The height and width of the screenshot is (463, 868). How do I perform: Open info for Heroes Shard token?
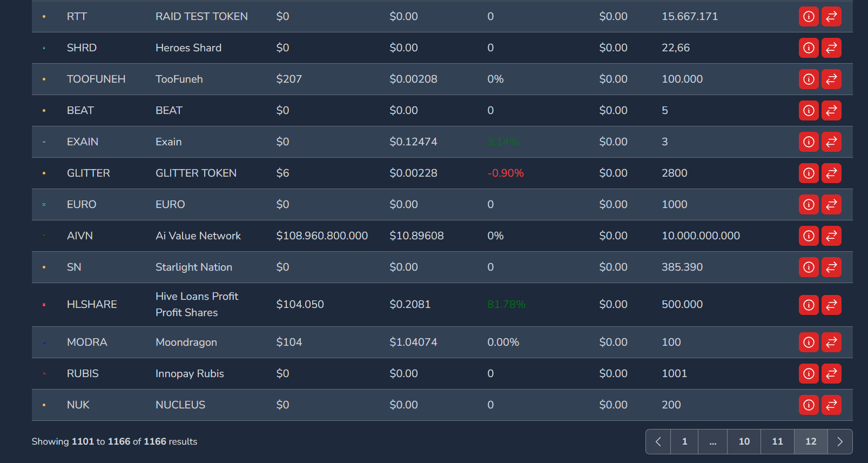point(809,48)
